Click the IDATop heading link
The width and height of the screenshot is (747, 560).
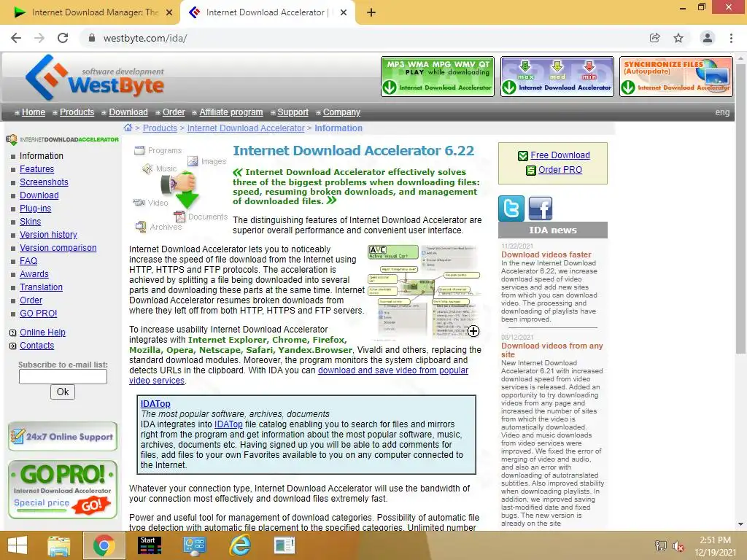(155, 403)
